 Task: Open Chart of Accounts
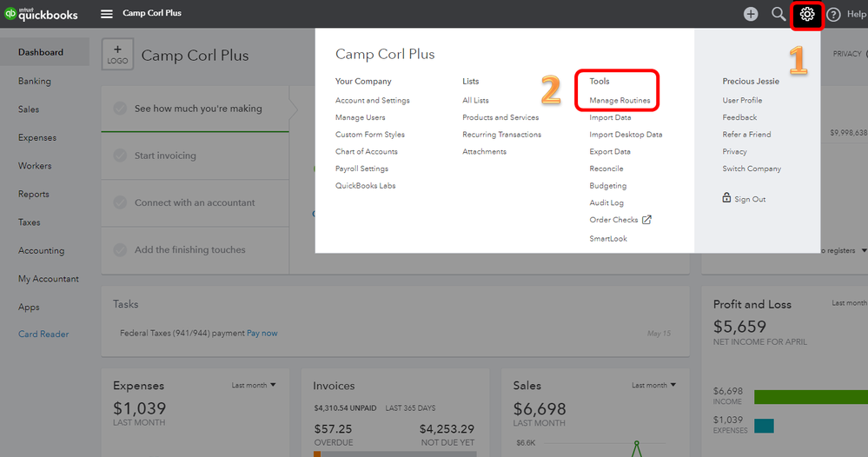[x=367, y=151]
